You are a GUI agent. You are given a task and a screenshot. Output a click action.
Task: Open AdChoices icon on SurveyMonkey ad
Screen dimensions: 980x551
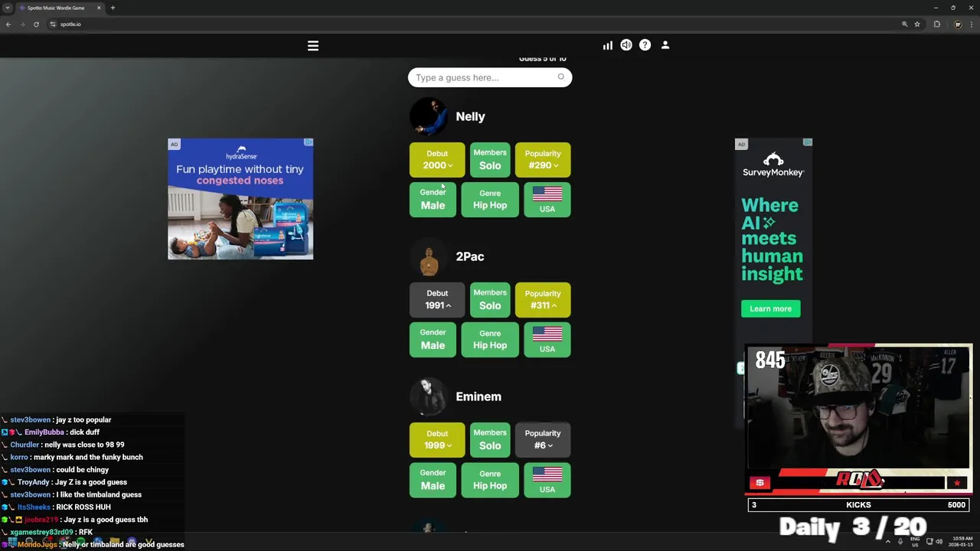click(x=808, y=142)
